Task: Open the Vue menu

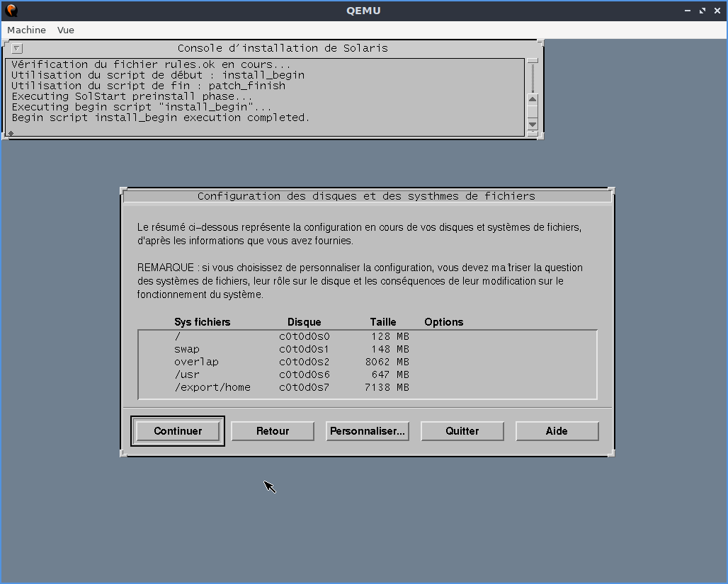Action: [x=65, y=30]
